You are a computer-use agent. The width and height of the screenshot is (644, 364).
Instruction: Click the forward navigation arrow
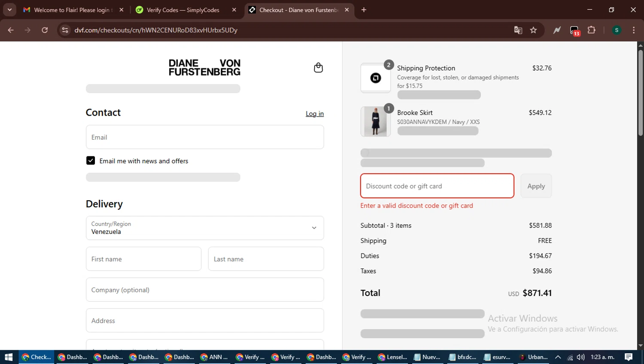click(x=27, y=30)
